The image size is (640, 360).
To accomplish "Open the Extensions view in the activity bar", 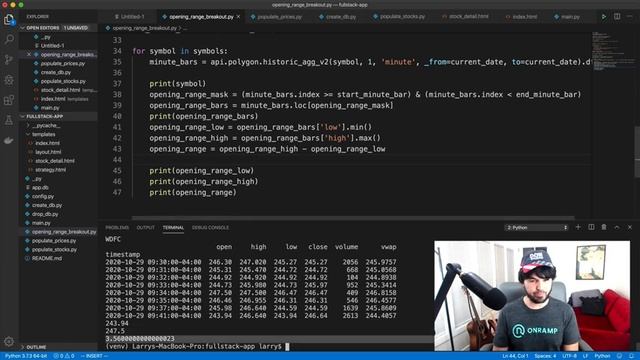I will click(x=9, y=100).
